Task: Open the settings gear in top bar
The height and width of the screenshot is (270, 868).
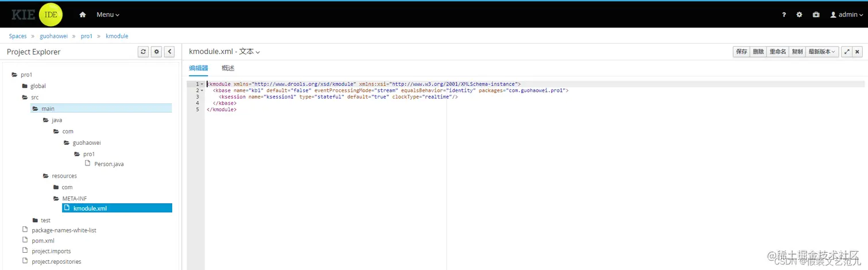Action: click(x=799, y=15)
